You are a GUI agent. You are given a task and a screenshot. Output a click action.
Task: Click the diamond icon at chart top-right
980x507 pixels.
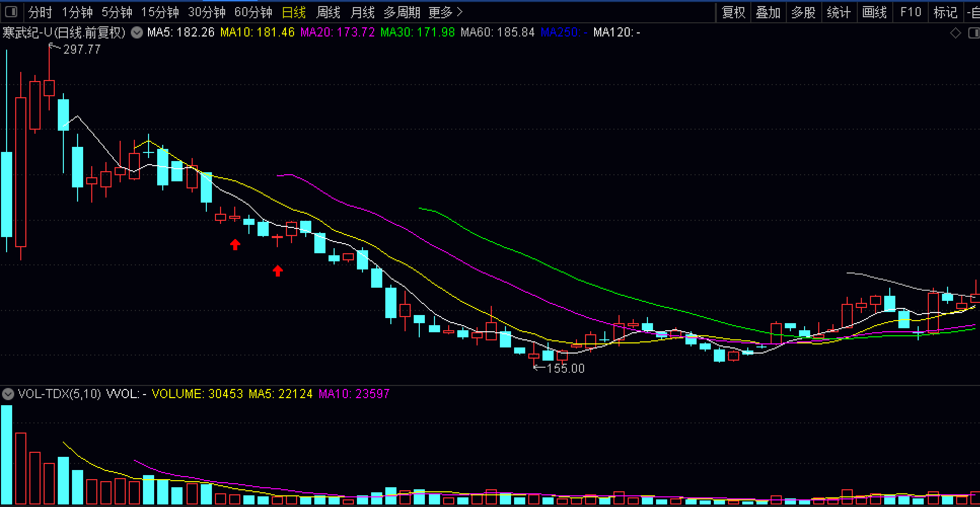click(x=955, y=33)
